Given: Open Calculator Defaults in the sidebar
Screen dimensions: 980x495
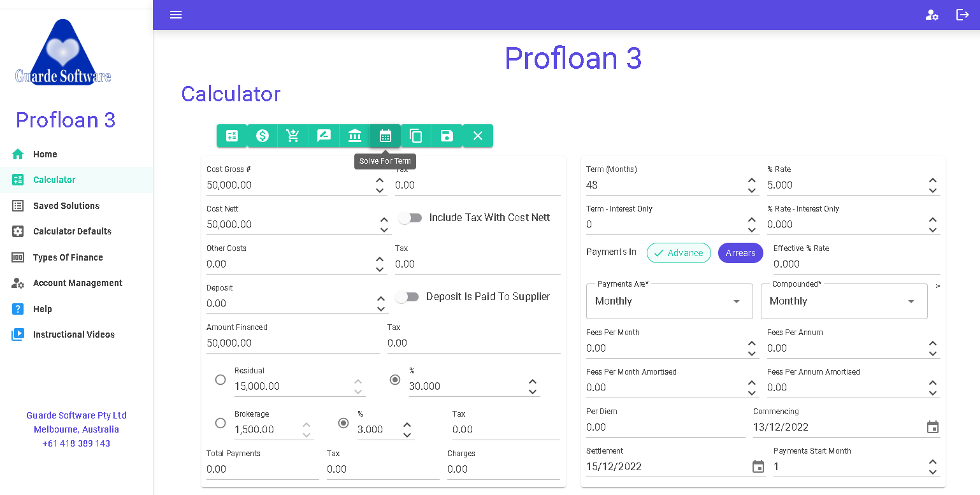Looking at the screenshot, I should click(x=76, y=231).
